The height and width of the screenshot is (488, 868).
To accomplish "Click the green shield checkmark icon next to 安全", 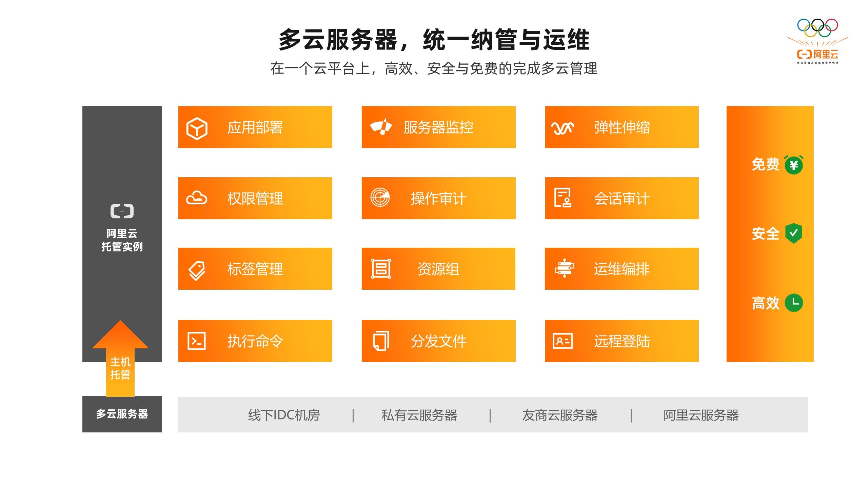I will point(794,233).
